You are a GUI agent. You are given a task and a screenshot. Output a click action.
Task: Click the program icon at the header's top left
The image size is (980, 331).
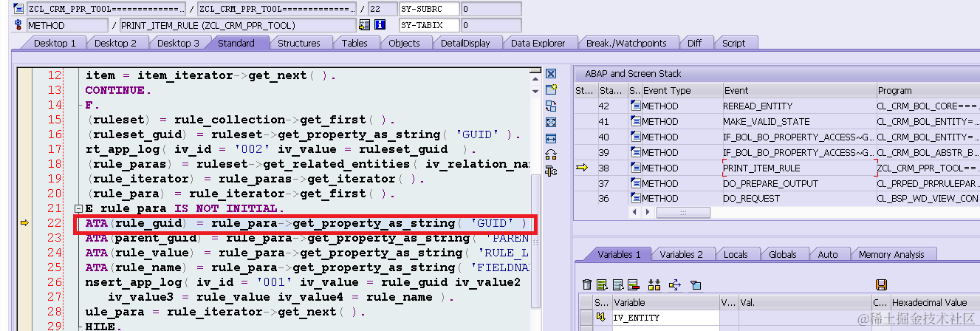[x=18, y=10]
